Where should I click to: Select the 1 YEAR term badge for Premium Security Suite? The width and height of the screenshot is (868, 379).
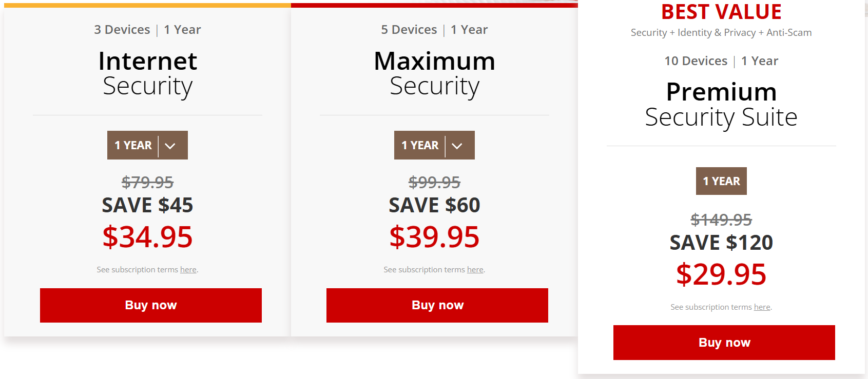[721, 181]
